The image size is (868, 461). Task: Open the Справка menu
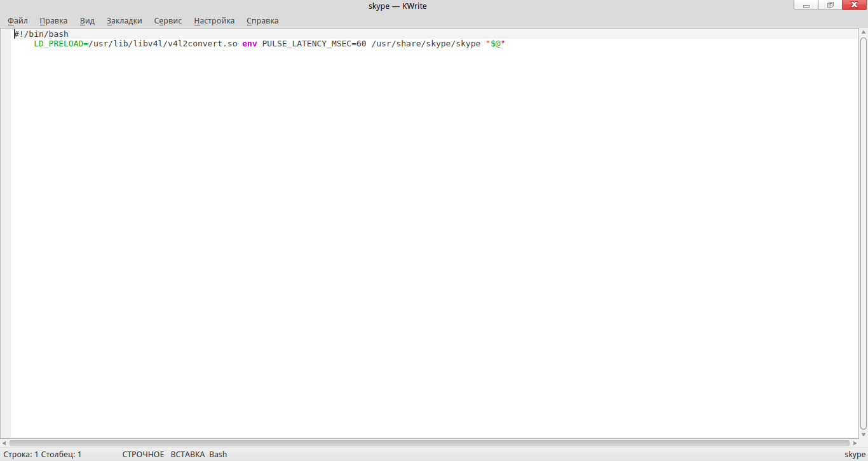click(262, 20)
